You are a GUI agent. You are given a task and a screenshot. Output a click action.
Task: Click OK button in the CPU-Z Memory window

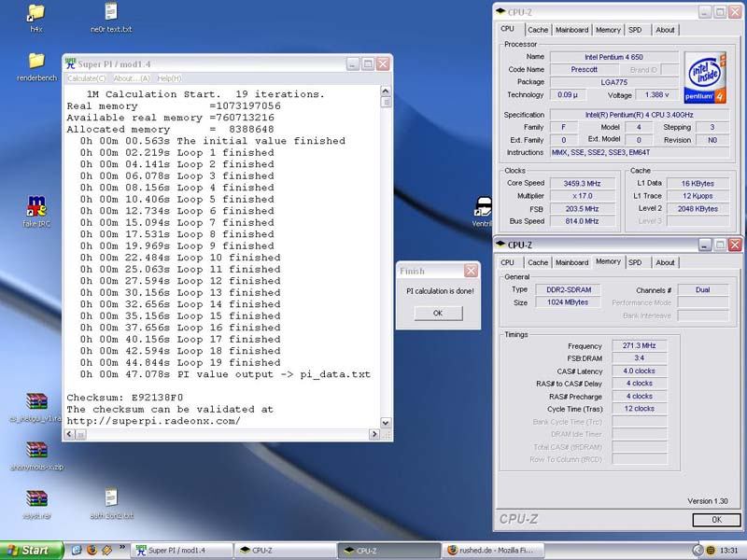point(716,520)
